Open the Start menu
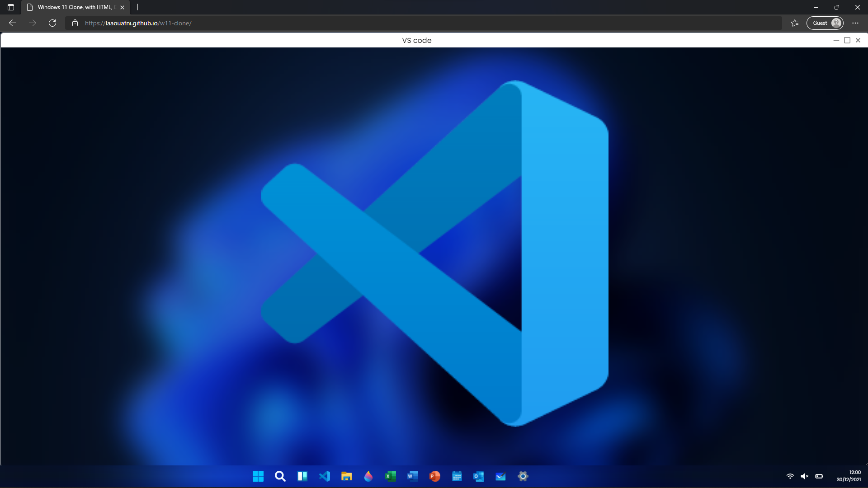868x488 pixels. [258, 476]
